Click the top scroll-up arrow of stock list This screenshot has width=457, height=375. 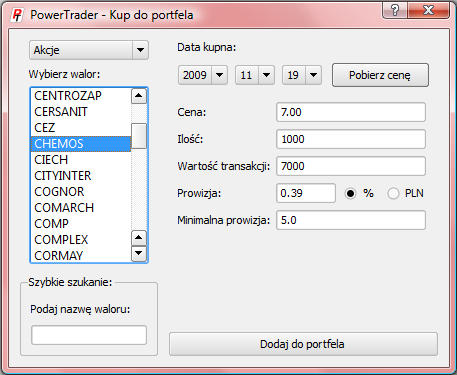[139, 96]
